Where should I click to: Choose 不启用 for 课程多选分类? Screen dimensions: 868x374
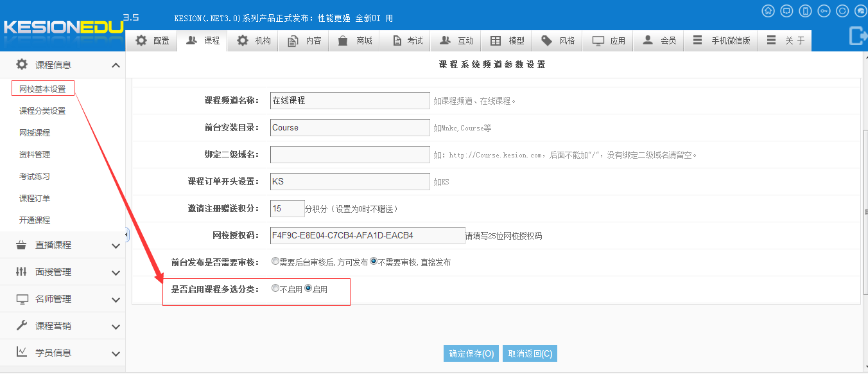[x=275, y=289]
